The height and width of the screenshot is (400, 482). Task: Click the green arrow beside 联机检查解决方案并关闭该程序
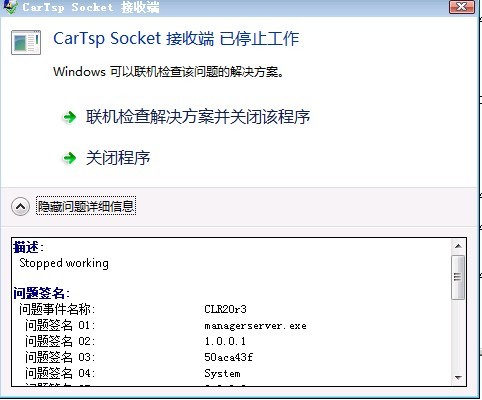click(x=70, y=117)
